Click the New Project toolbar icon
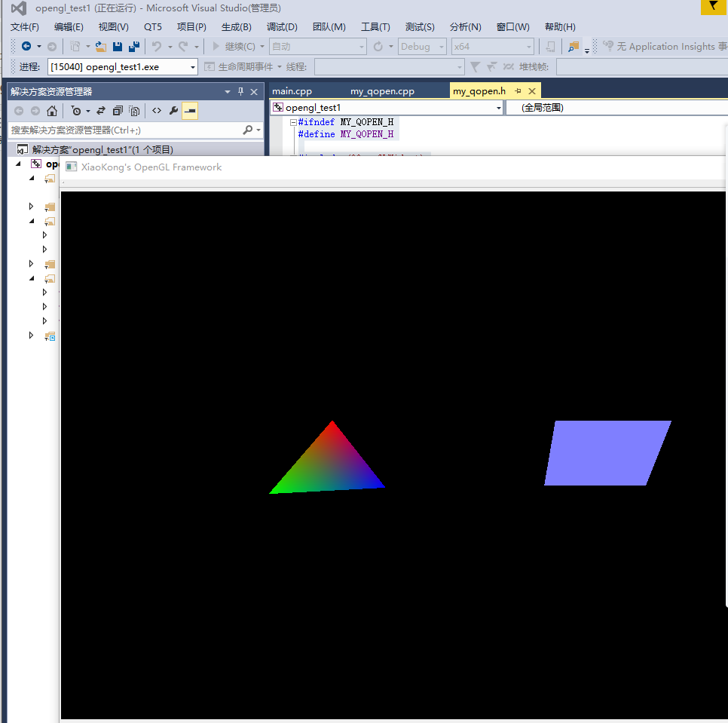728x723 pixels. click(75, 47)
